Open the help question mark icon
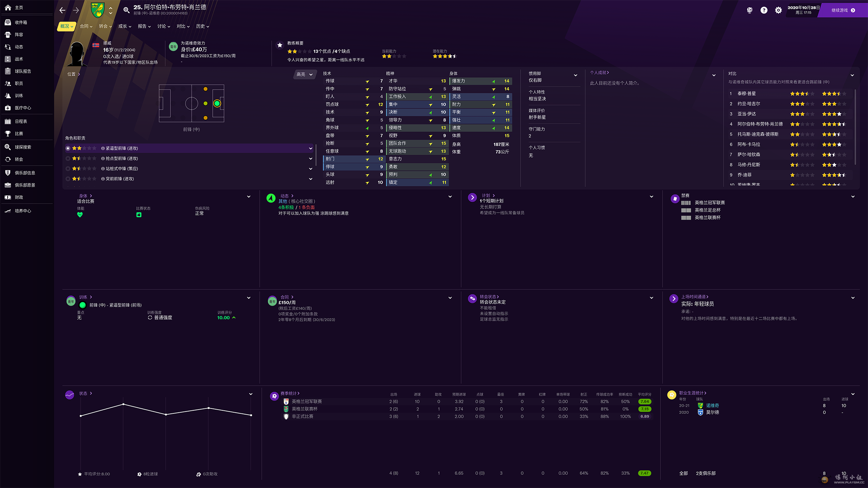 764,10
